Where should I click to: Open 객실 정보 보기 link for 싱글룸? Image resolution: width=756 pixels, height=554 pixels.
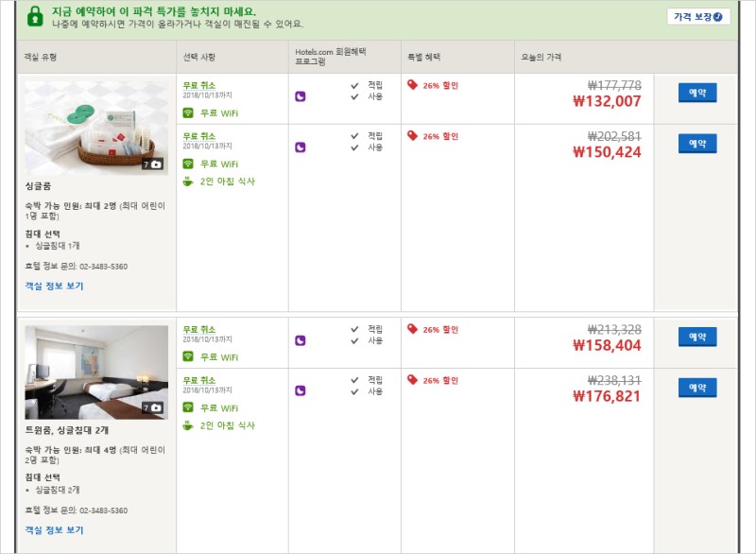[x=54, y=286]
